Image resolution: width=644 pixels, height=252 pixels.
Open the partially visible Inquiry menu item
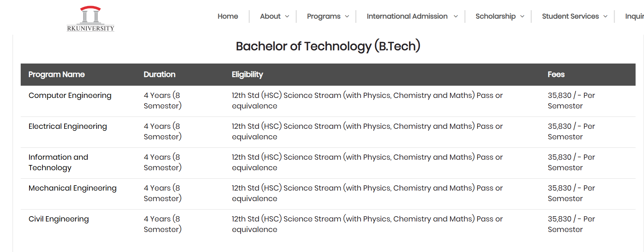(634, 16)
